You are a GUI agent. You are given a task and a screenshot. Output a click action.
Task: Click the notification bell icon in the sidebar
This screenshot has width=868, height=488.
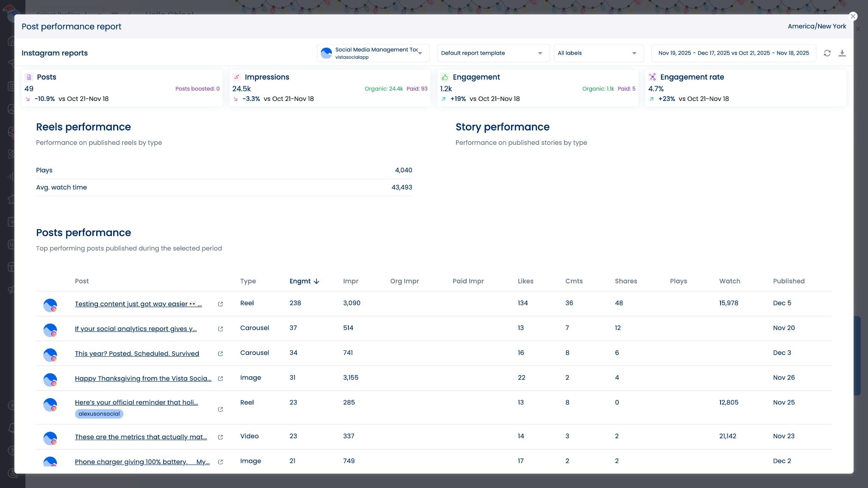point(11,427)
